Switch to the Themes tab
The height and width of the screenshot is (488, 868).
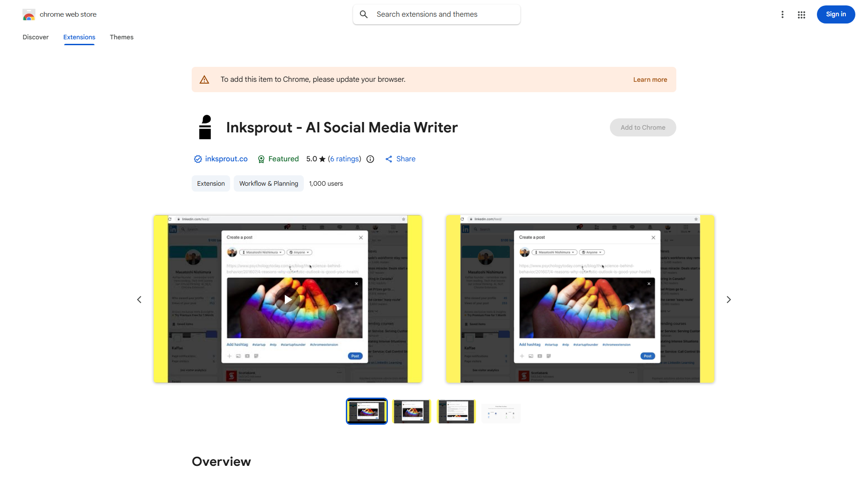(x=122, y=37)
